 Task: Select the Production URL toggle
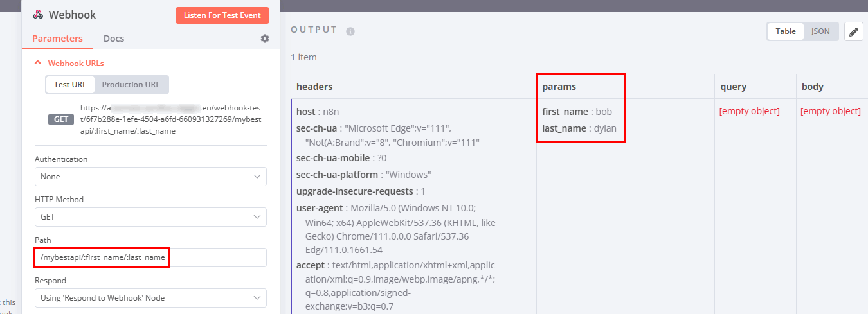click(131, 85)
